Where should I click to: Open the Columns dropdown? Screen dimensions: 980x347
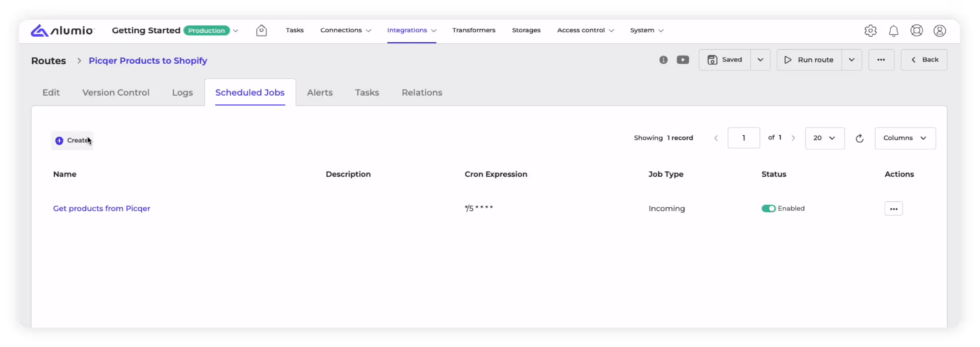(x=905, y=138)
